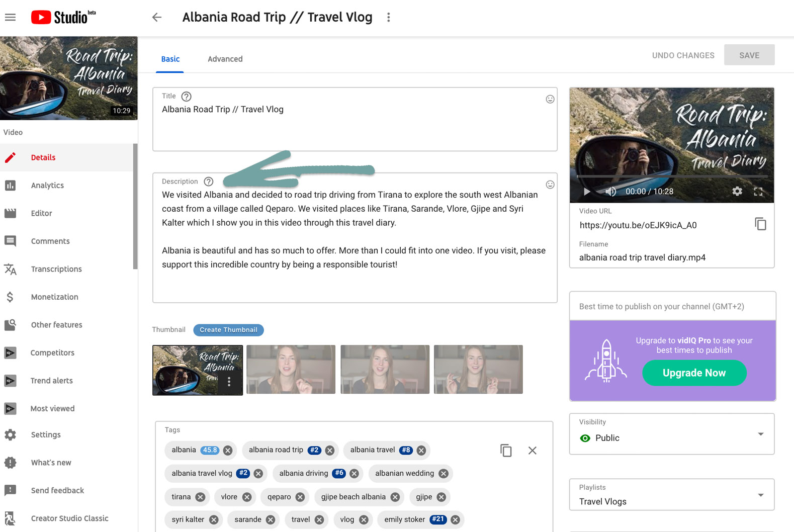Expand the Playlists dropdown
Image resolution: width=794 pixels, height=532 pixels.
[672, 495]
